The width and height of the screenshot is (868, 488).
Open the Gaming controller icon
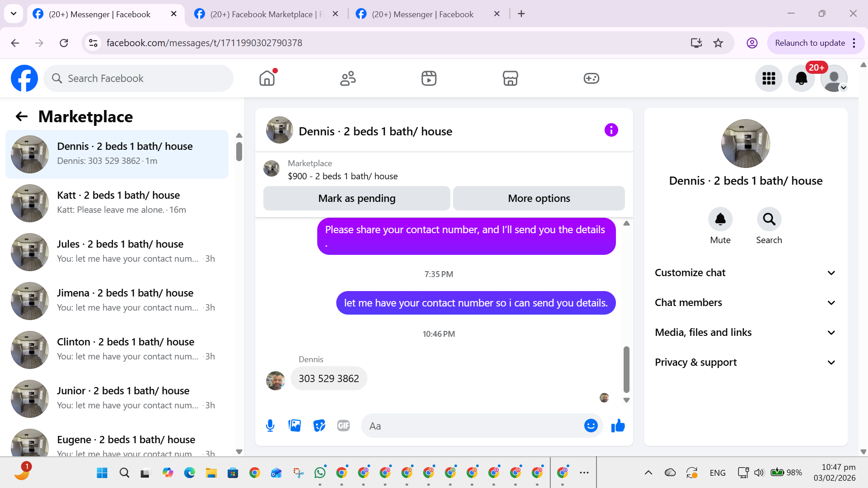[x=591, y=78]
